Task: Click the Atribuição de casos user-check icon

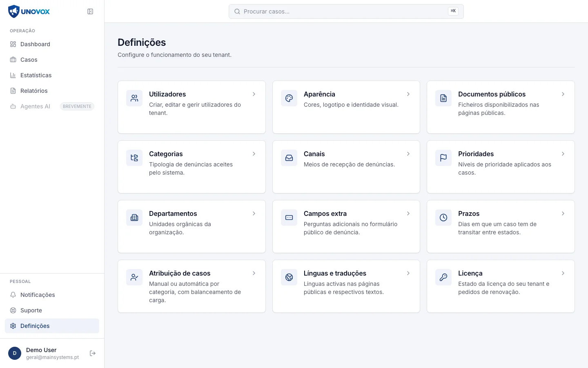Action: (134, 277)
